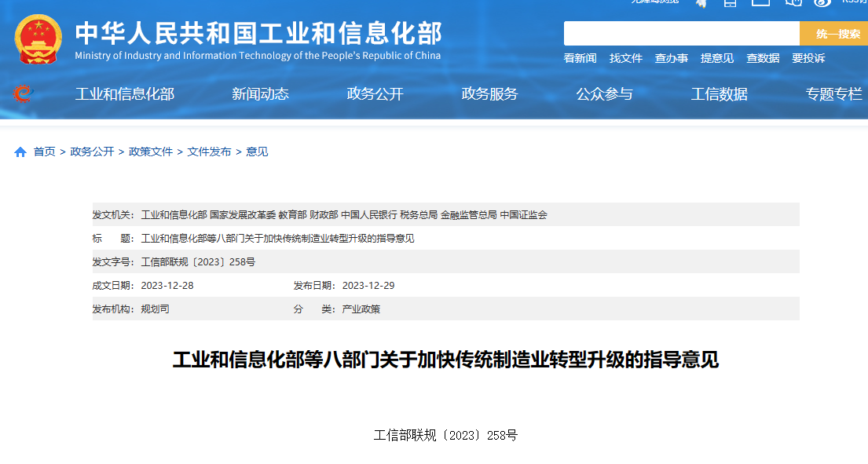Click the centered 工信部联规〔2023〕258号 below headline
Screen dimensions: 868x464
coord(445,436)
